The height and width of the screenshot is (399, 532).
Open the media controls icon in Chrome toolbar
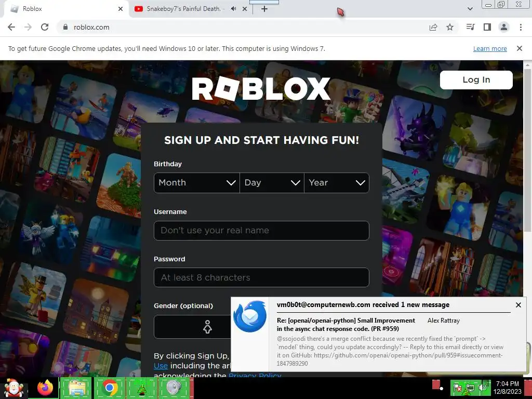[470, 27]
